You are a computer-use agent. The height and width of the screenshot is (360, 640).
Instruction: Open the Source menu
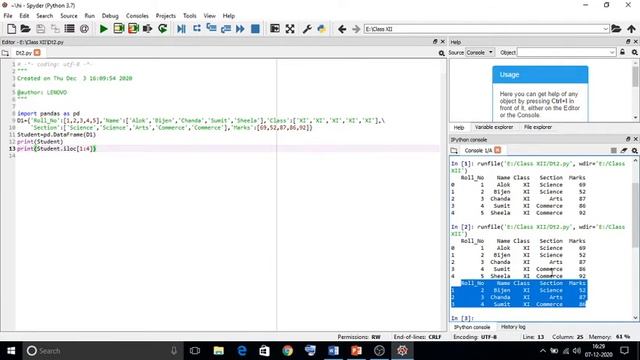coord(69,16)
